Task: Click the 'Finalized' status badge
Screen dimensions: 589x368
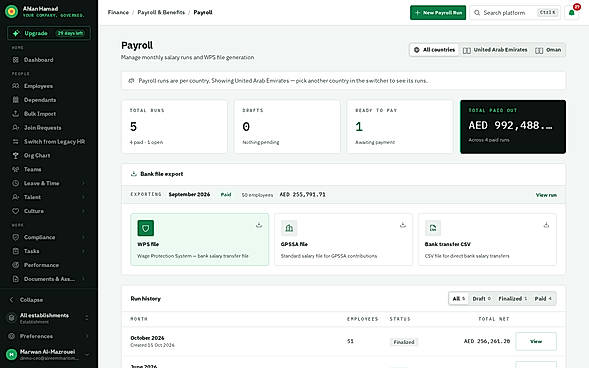Action: (x=404, y=342)
